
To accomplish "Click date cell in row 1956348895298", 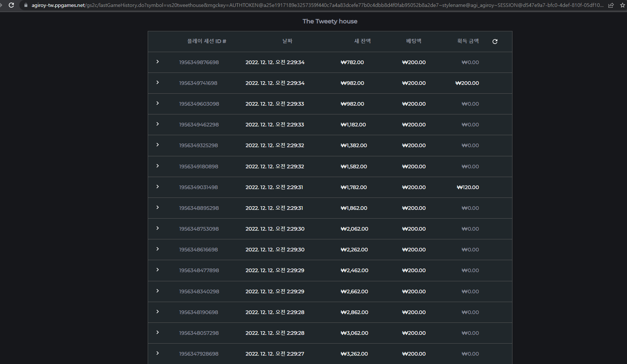I will point(274,208).
